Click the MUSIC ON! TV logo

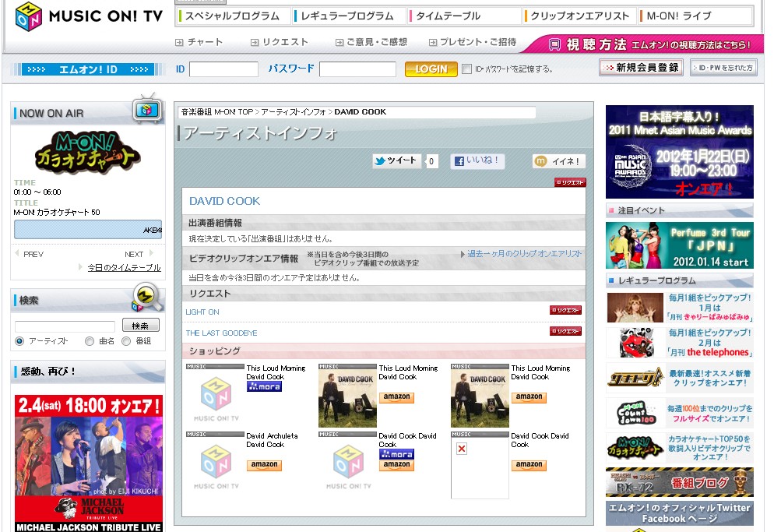(90, 16)
